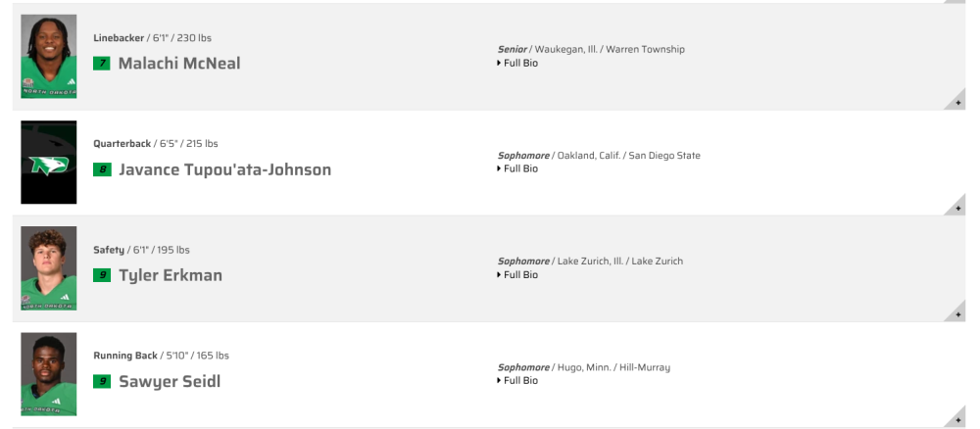This screenshot has height=429, width=980.
Task: Click the Javance Tupou'ata-Johnson name link
Action: coord(225,169)
